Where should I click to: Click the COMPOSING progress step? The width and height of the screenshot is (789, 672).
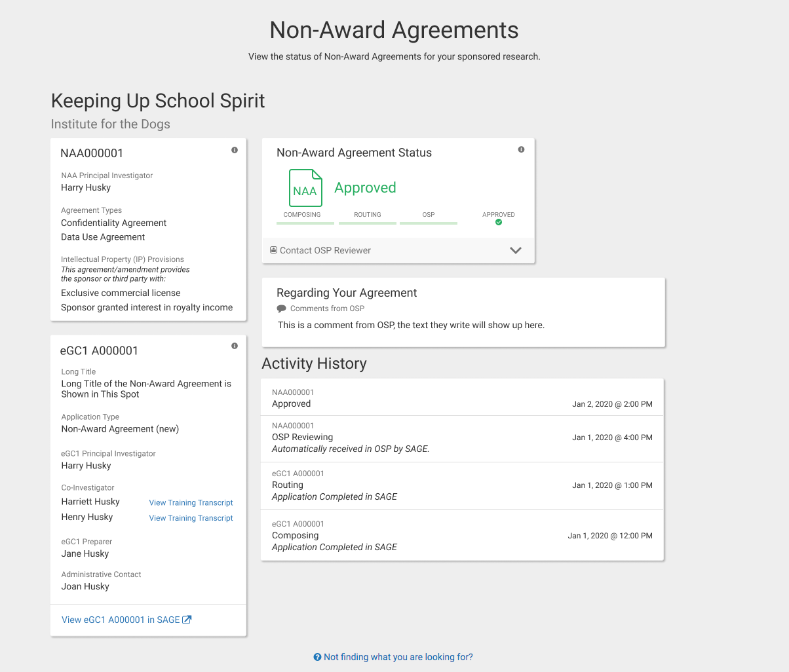(305, 218)
